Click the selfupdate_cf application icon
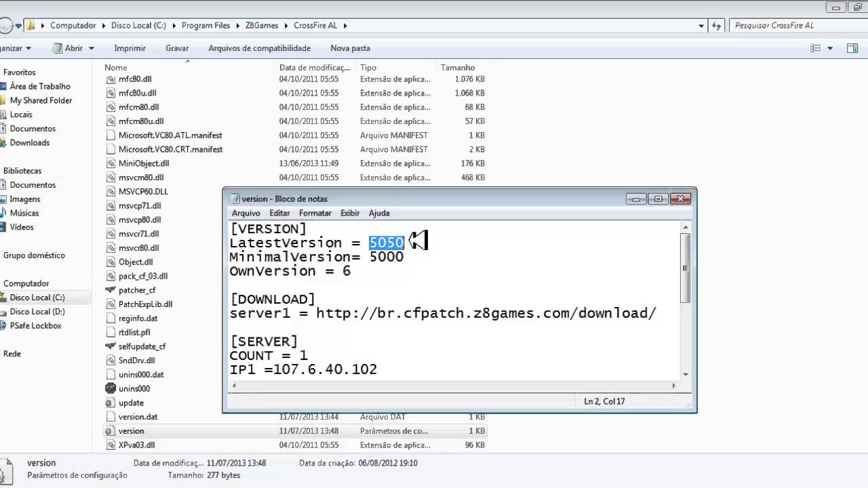 coord(111,346)
